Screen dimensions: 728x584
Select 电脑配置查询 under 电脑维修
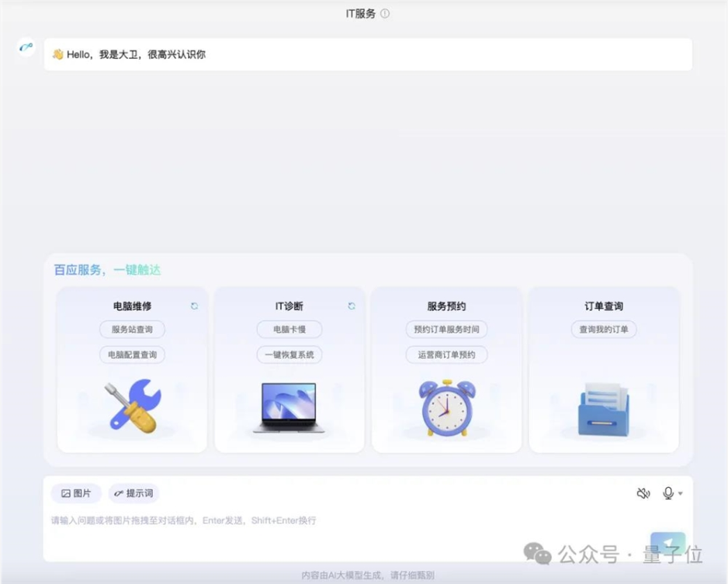point(130,355)
